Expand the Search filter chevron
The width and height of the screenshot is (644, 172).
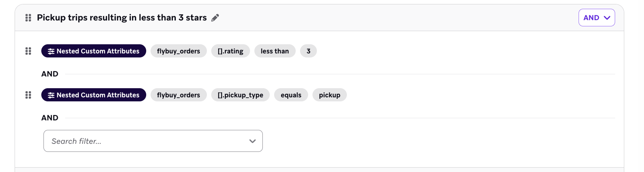click(252, 141)
